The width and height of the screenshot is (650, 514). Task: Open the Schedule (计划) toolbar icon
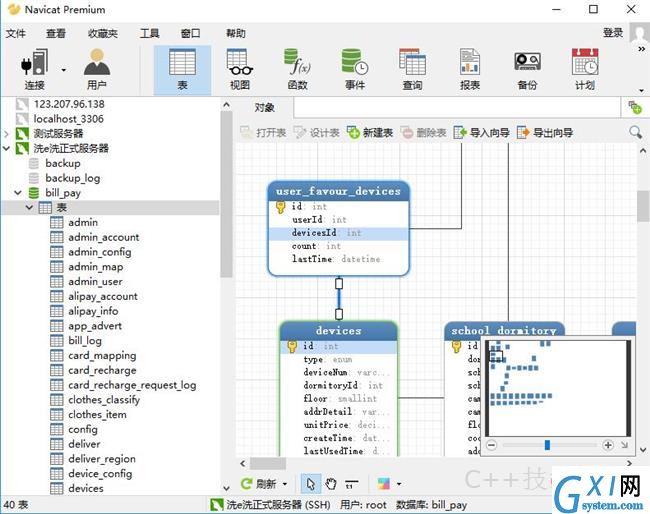pos(585,70)
